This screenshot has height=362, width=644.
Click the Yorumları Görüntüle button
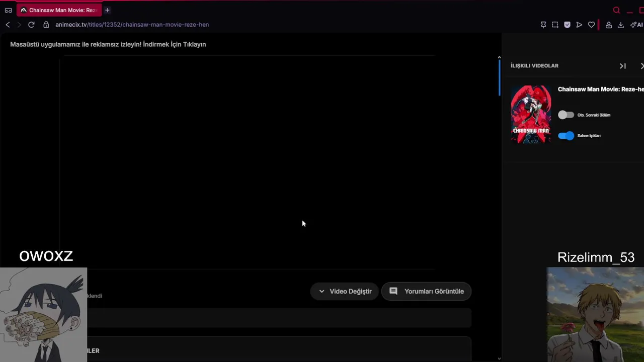[426, 291]
